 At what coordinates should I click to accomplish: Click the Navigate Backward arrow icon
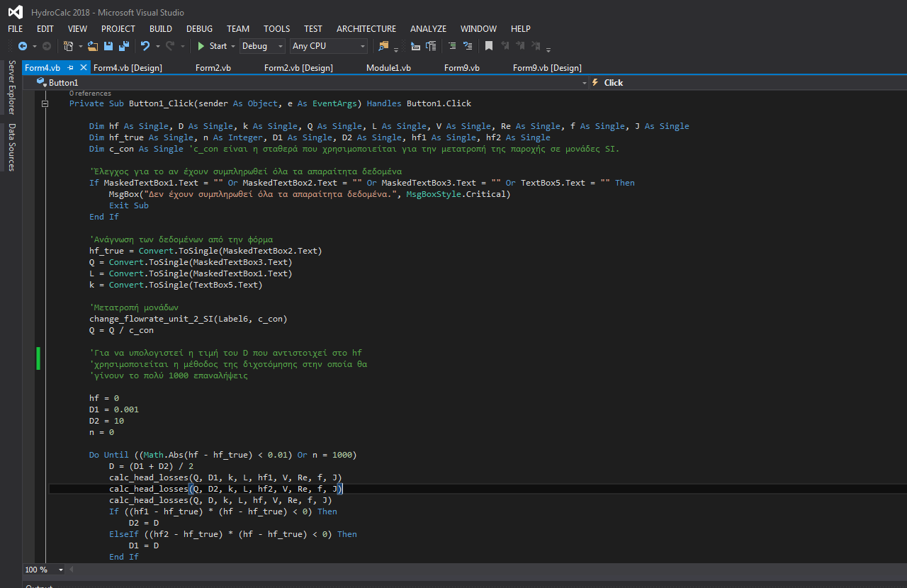tap(22, 46)
